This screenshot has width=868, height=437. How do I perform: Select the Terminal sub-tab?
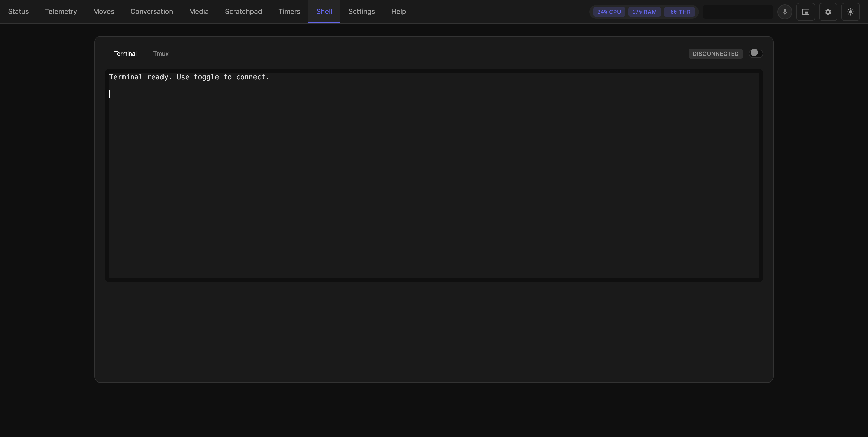pyautogui.click(x=125, y=53)
